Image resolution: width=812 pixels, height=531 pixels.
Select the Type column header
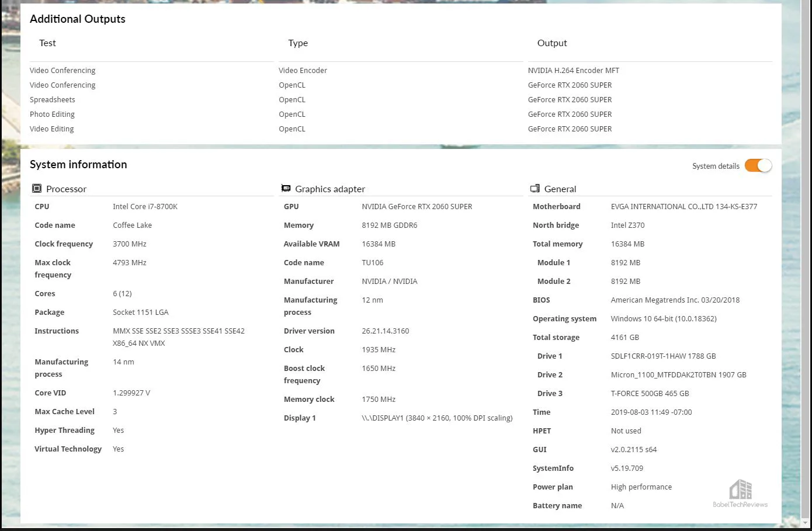pyautogui.click(x=298, y=43)
